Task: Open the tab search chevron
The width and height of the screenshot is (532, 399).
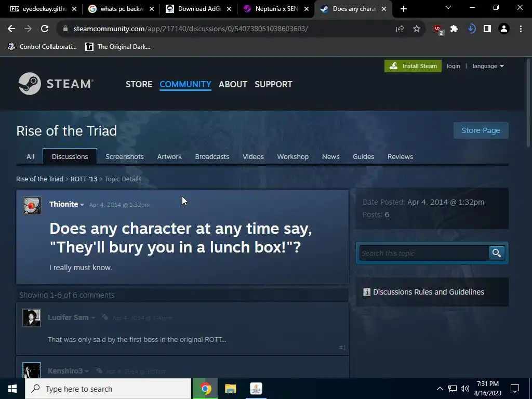Action: click(x=448, y=7)
